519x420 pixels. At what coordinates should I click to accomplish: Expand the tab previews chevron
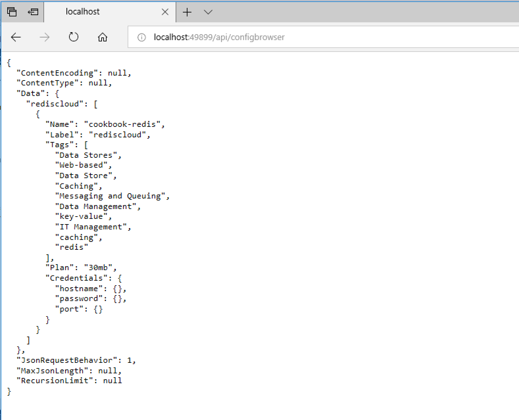click(x=208, y=12)
